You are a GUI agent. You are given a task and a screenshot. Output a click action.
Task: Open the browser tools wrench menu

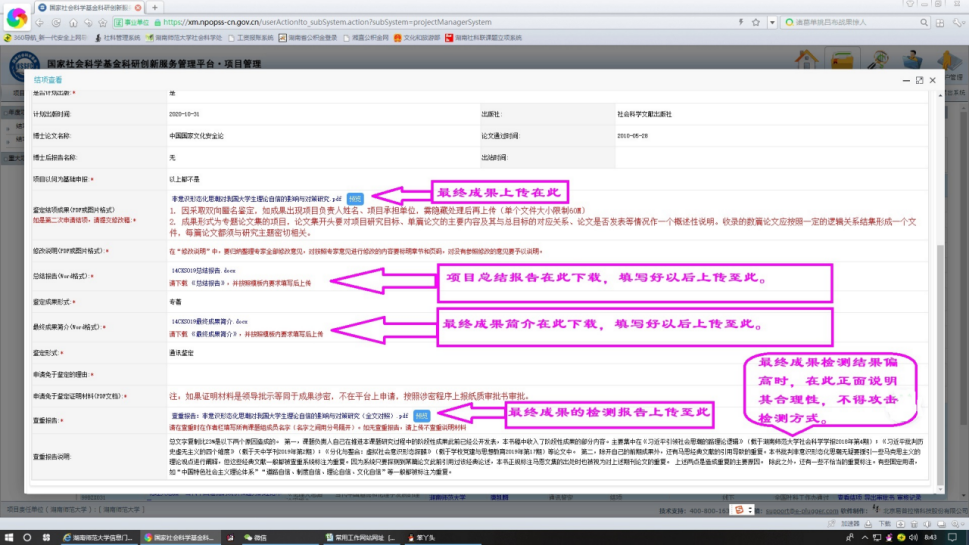tap(958, 22)
